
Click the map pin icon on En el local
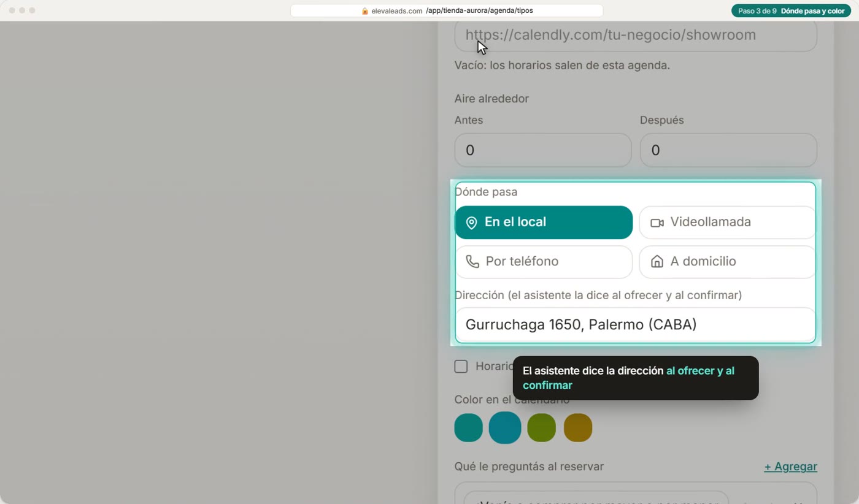coord(471,223)
